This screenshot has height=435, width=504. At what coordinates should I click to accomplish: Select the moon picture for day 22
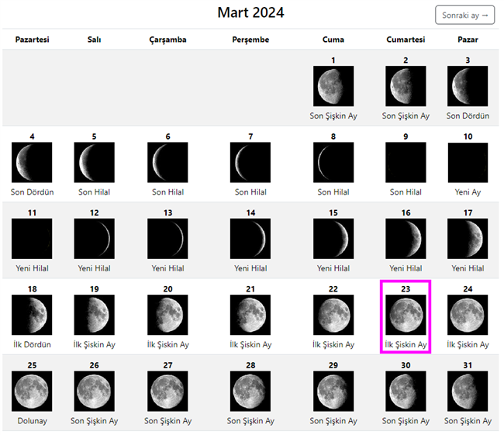pyautogui.click(x=333, y=315)
